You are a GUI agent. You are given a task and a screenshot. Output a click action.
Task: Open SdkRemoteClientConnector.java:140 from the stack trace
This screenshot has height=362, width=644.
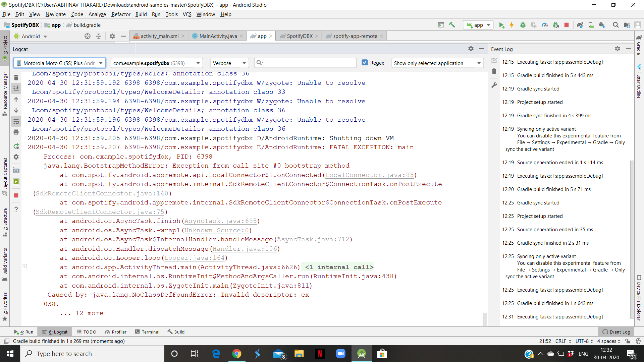click(x=101, y=193)
